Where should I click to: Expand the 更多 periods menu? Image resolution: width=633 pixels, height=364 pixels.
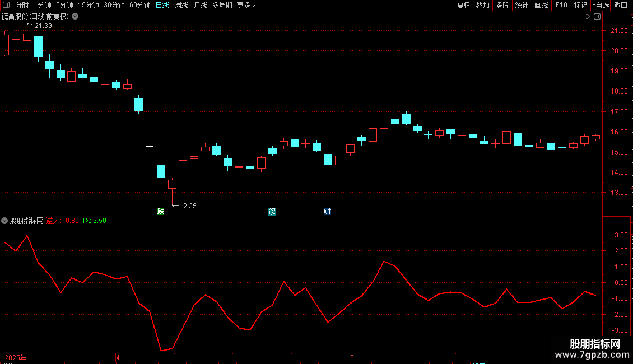tap(246, 5)
